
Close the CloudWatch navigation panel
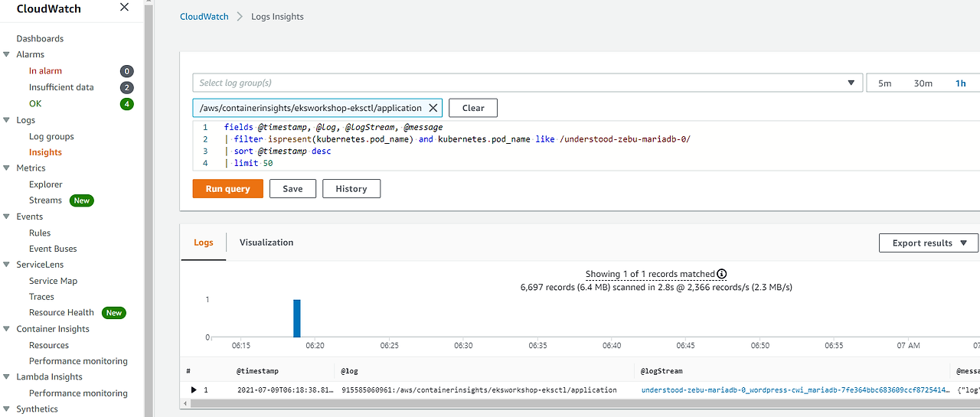click(x=125, y=8)
